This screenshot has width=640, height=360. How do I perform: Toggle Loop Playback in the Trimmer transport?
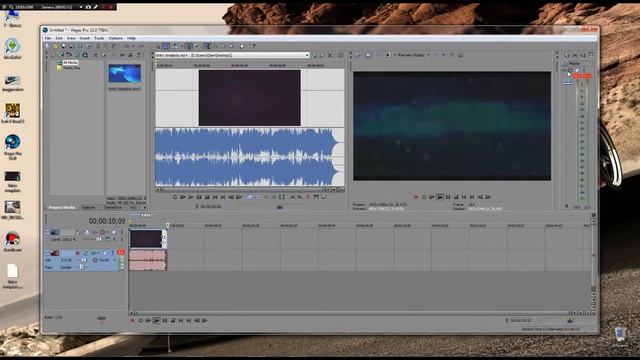(x=175, y=197)
